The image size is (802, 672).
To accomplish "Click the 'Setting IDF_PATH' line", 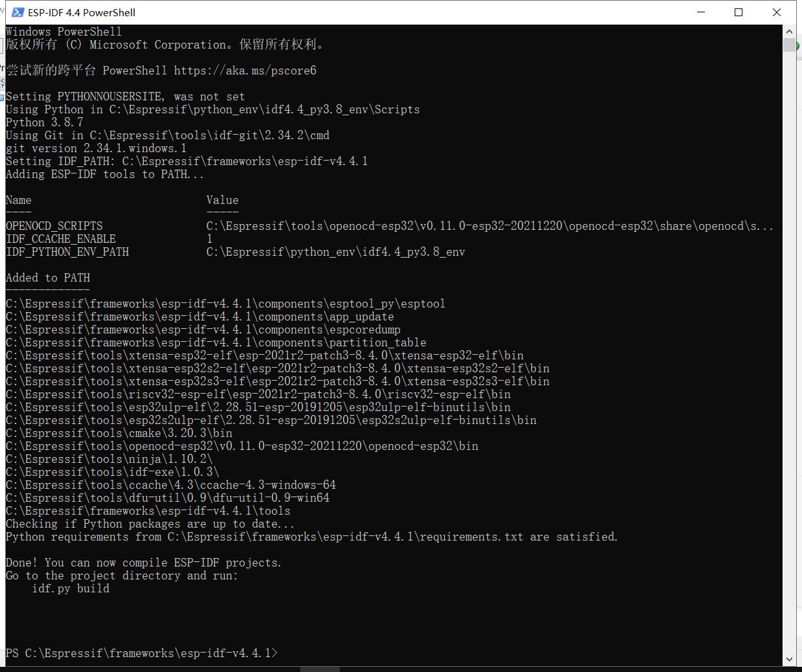I will click(187, 161).
